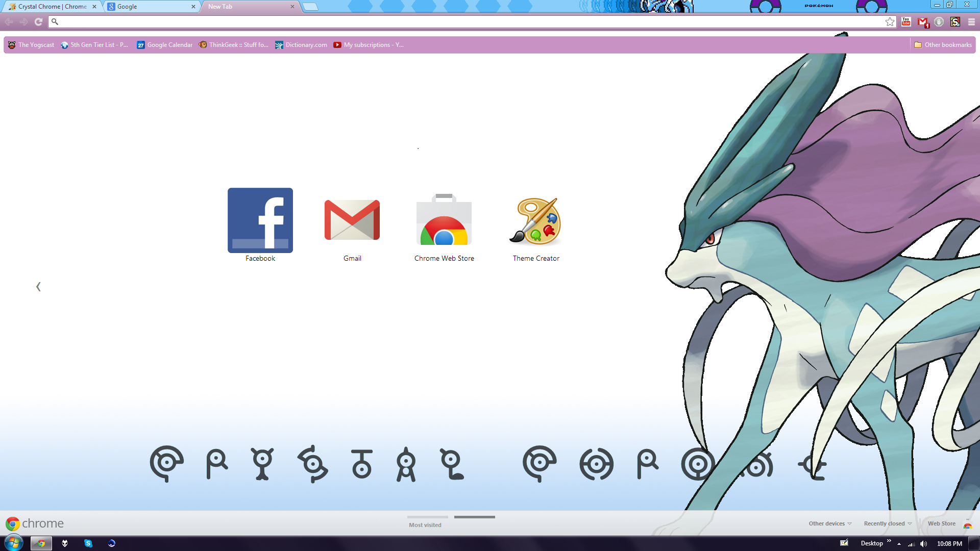The width and height of the screenshot is (980, 551).
Task: Click the YouTube extension icon
Action: pos(906,21)
